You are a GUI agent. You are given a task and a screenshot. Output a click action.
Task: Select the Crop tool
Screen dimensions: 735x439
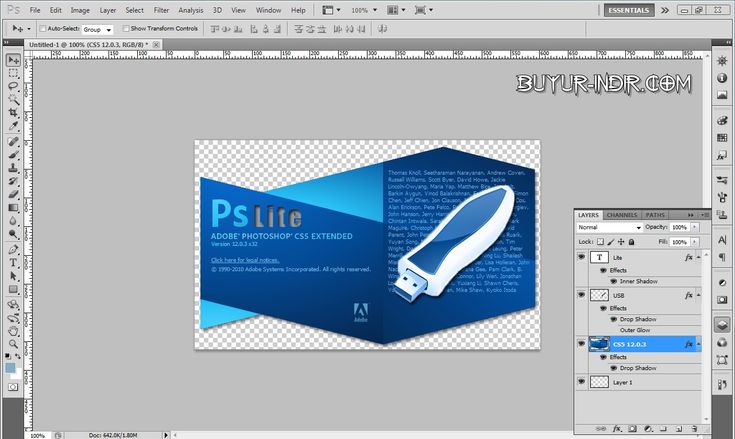click(x=13, y=112)
